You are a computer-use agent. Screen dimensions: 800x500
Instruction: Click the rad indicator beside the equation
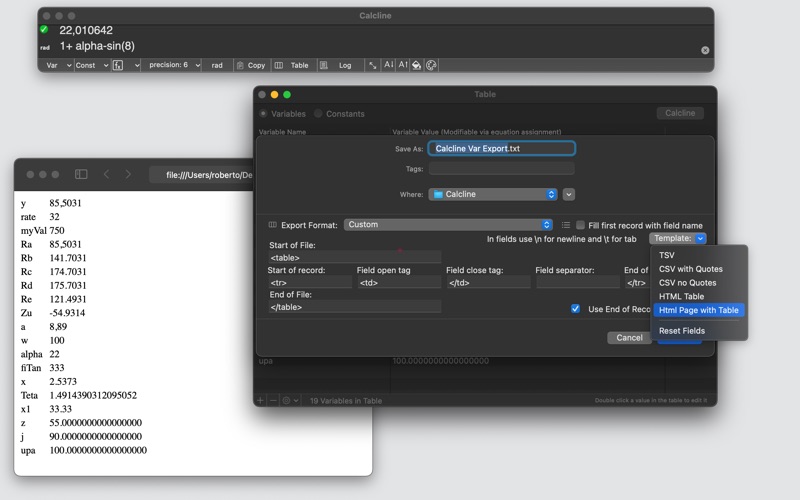[45, 47]
